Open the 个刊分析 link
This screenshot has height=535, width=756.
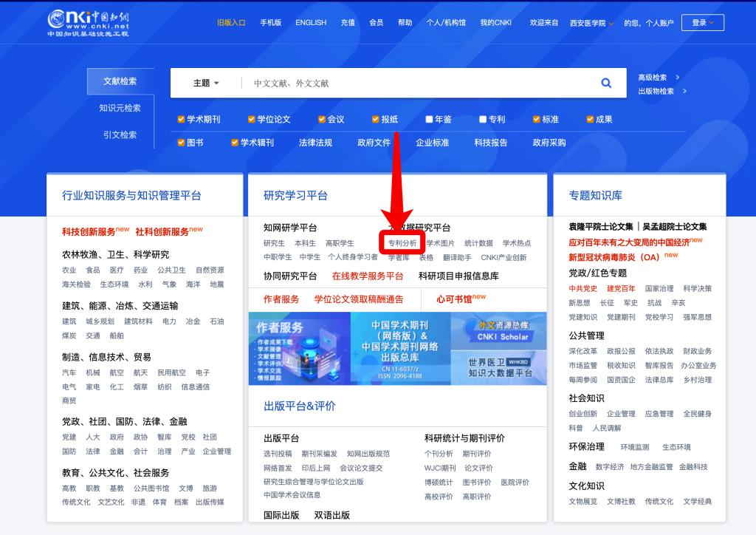coord(439,454)
